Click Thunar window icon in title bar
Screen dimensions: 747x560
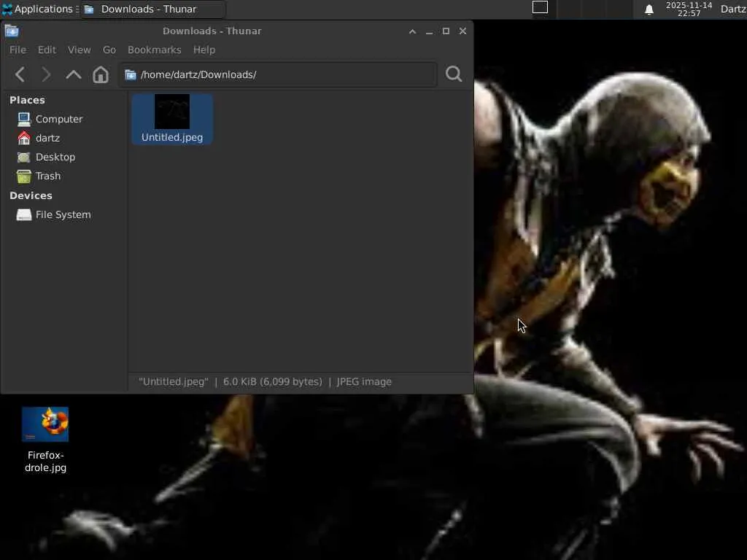tap(12, 31)
